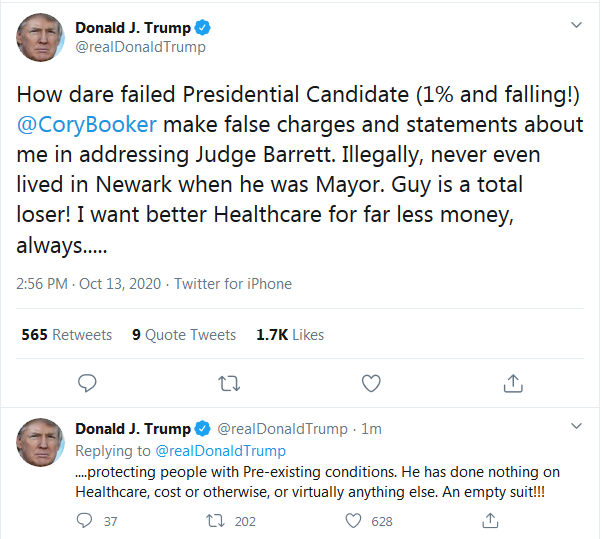Like the reply tweet with 628 likes
This screenshot has width=602, height=539.
pyautogui.click(x=353, y=521)
